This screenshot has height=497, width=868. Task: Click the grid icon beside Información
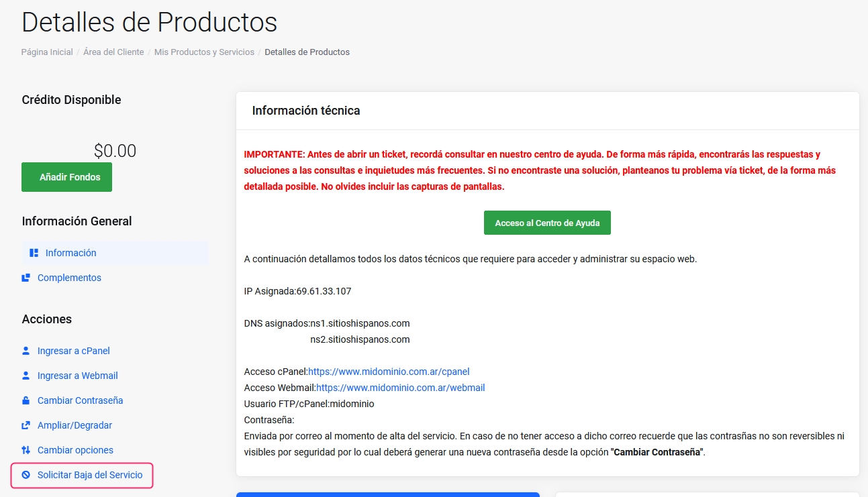34,253
